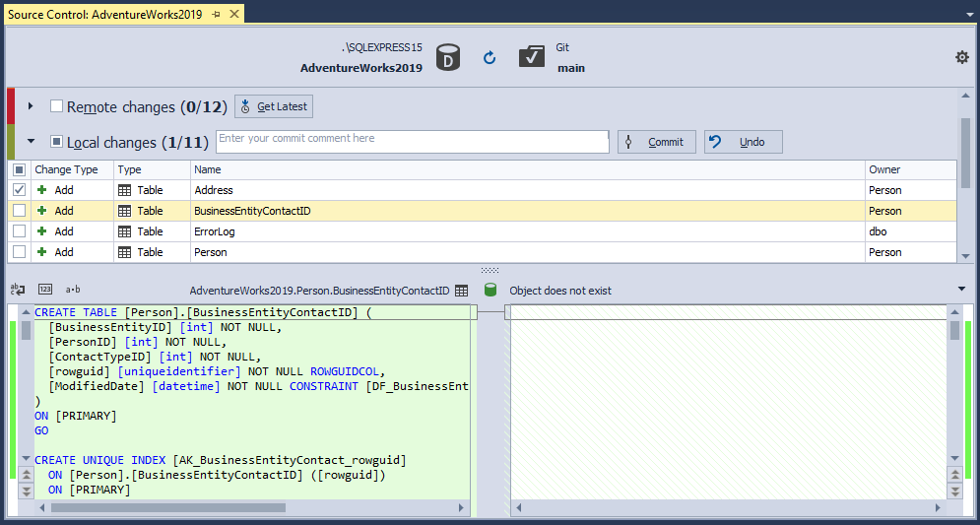
Task: Collapse the Local changes section
Action: click(x=31, y=141)
